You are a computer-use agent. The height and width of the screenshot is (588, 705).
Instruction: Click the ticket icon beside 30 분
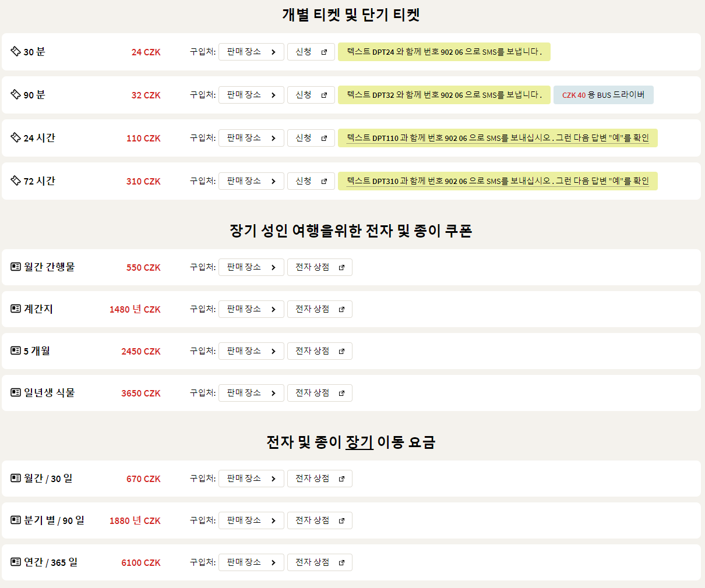16,52
